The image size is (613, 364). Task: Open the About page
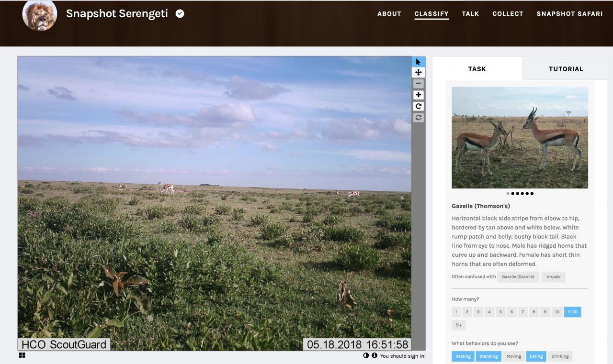(389, 14)
